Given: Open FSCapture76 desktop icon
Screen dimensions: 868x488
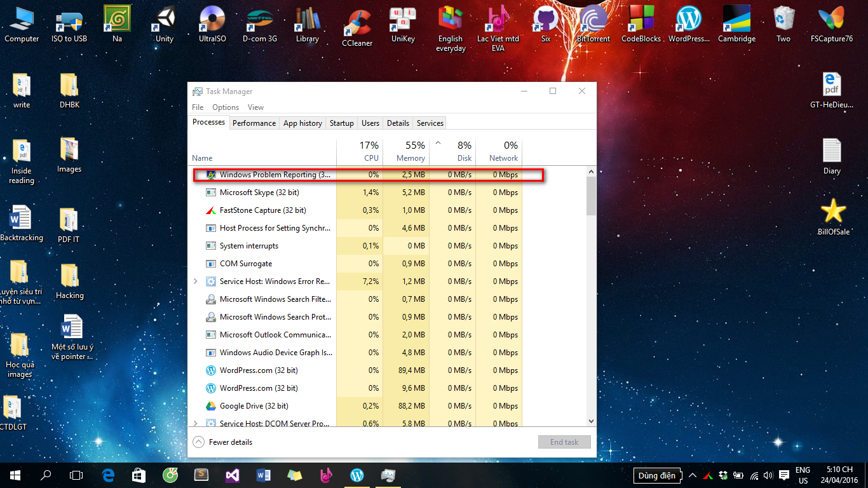Looking at the screenshot, I should pos(832,24).
